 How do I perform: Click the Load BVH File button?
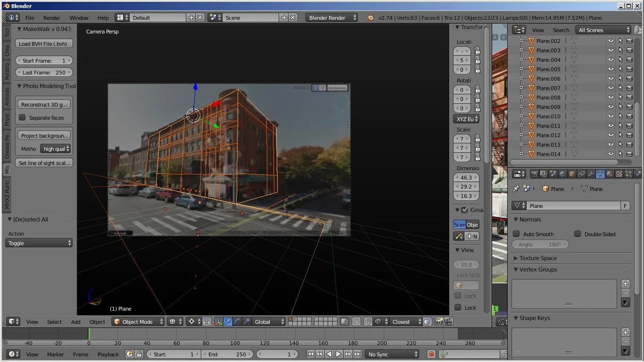pyautogui.click(x=43, y=43)
